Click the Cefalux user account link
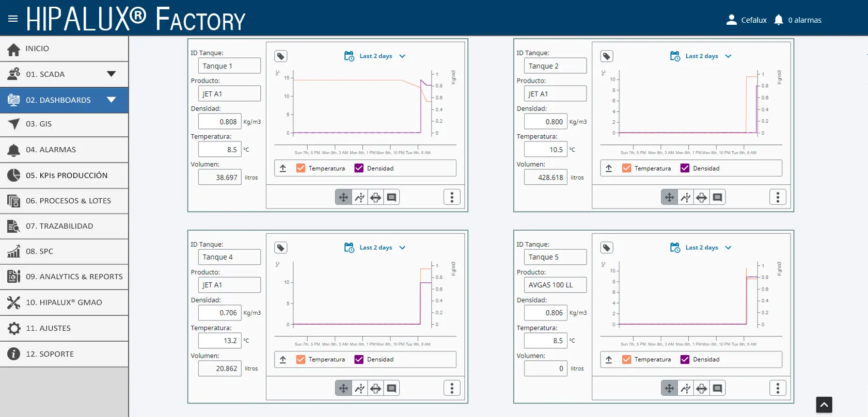868x417 pixels. click(747, 20)
